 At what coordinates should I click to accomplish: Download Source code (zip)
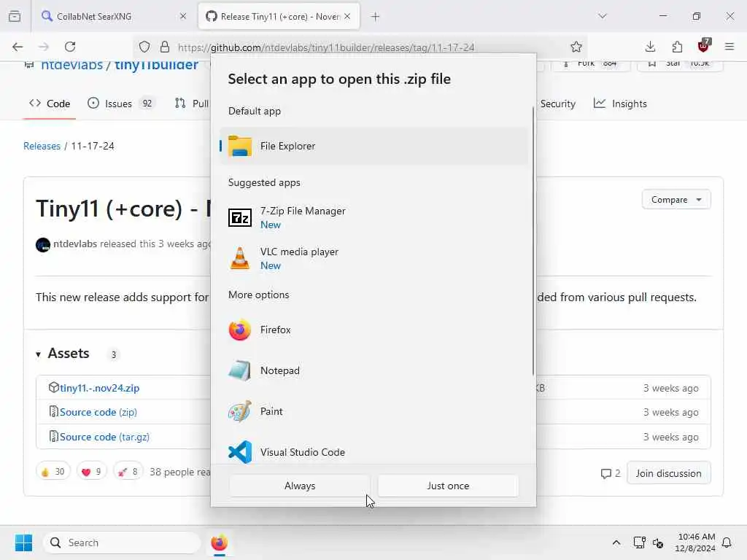click(98, 413)
